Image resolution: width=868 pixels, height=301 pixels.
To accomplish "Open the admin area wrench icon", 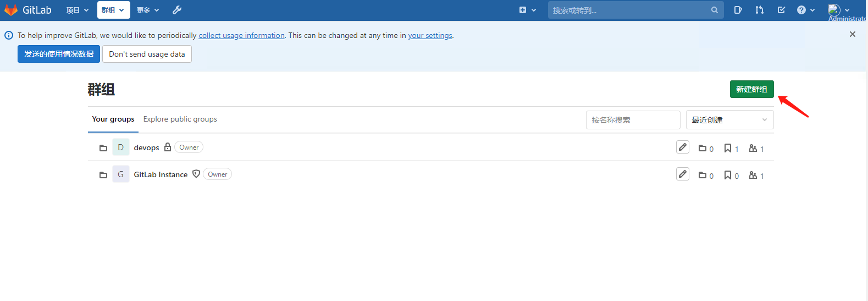I will (x=177, y=10).
